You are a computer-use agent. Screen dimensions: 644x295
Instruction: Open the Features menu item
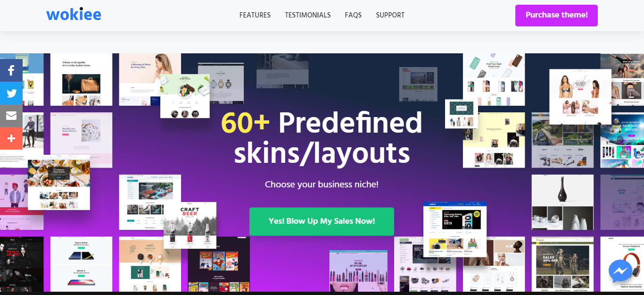(x=255, y=15)
